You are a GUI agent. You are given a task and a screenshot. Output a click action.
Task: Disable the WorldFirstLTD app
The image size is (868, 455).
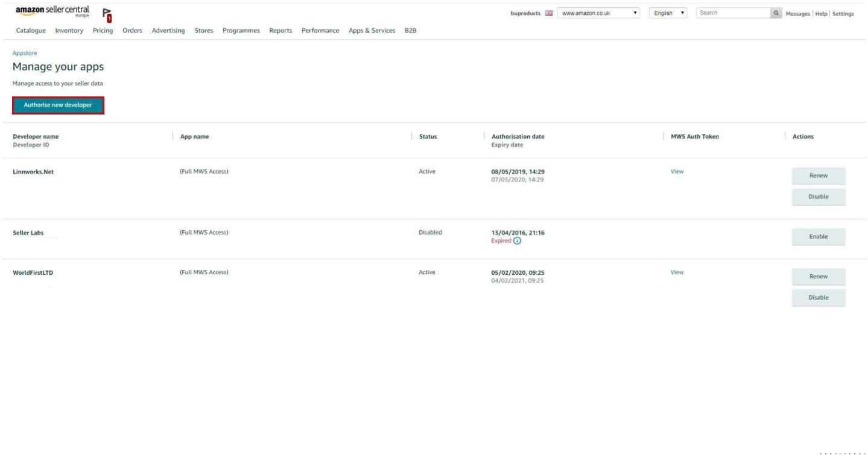tap(818, 298)
